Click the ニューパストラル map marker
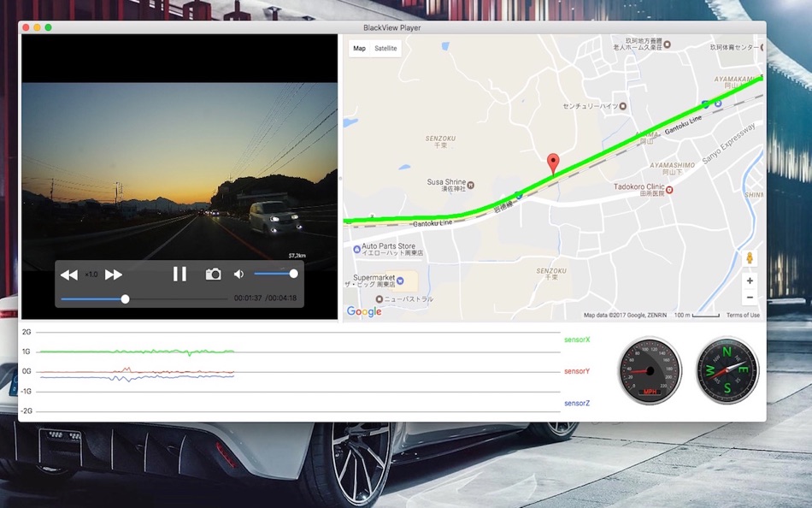The width and height of the screenshot is (812, 508). click(x=379, y=299)
